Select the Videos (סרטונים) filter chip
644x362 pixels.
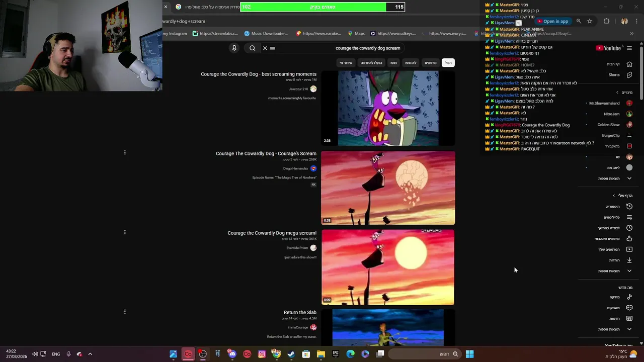(431, 63)
